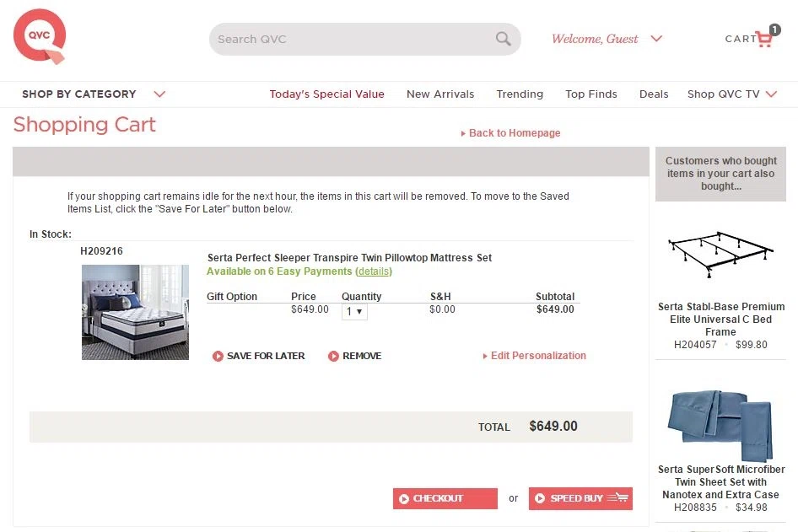Open the Deals menu item
This screenshot has width=798, height=532.
tap(654, 94)
